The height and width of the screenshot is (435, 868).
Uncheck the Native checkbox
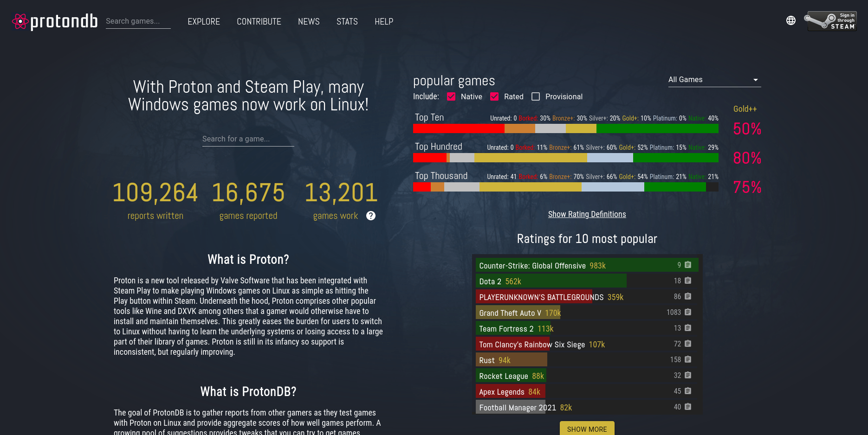(x=451, y=96)
